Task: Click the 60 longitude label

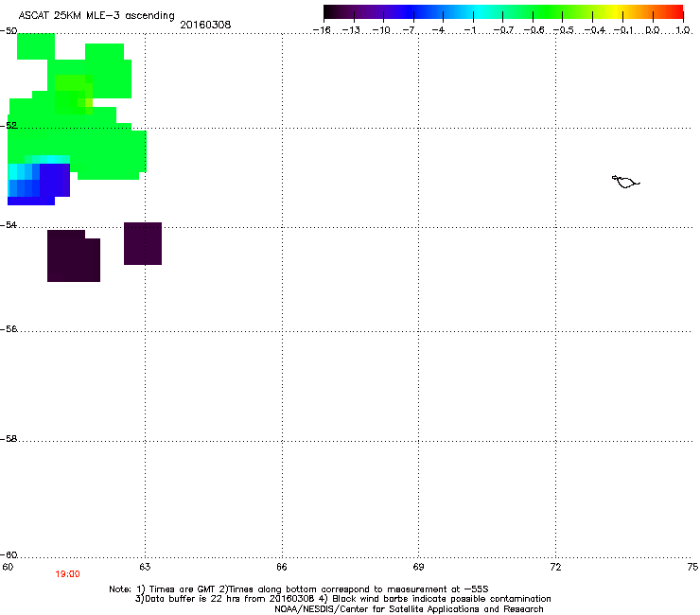Action: [x=8, y=567]
